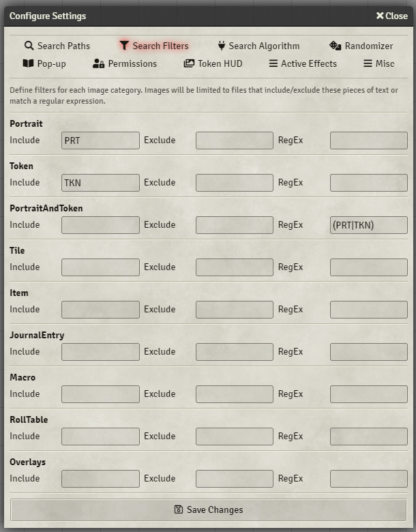
Task: Click the user-lock icon of Permissions
Action: (x=98, y=63)
